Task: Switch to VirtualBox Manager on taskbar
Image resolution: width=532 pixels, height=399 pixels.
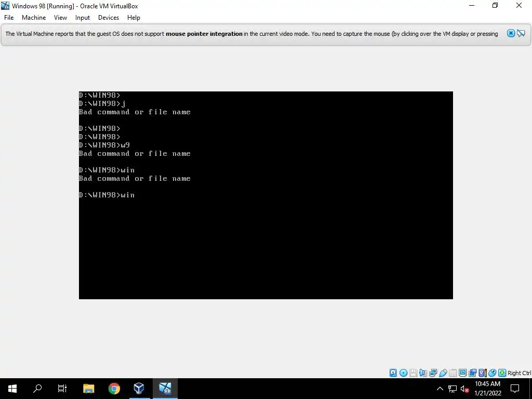Action: [x=139, y=389]
